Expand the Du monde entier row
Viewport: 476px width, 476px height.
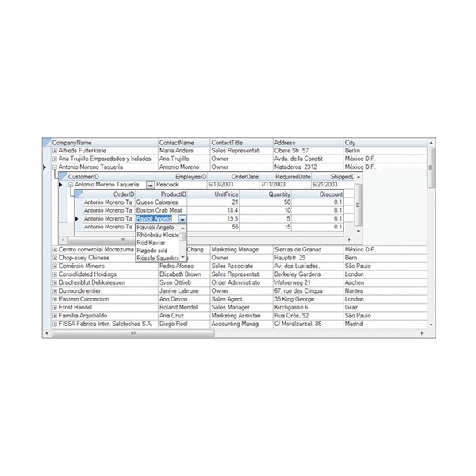[55, 290]
